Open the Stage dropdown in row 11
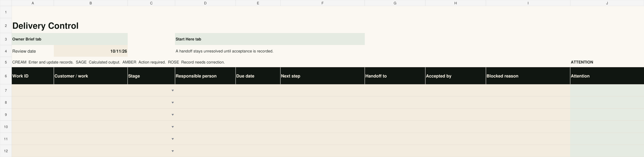 point(173,139)
